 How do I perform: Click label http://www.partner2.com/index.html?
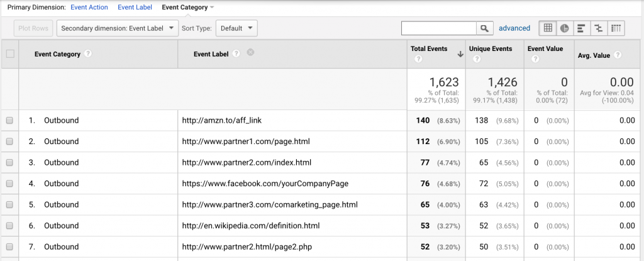pyautogui.click(x=247, y=162)
